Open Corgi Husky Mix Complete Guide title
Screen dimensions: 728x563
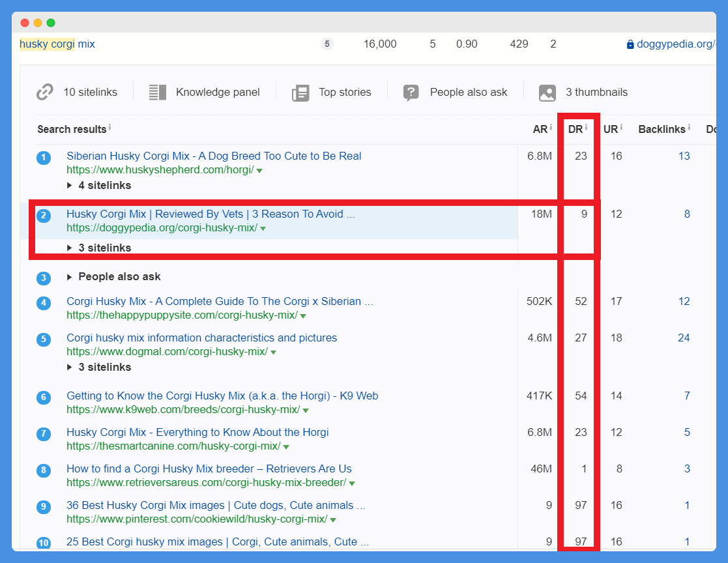[x=220, y=301]
